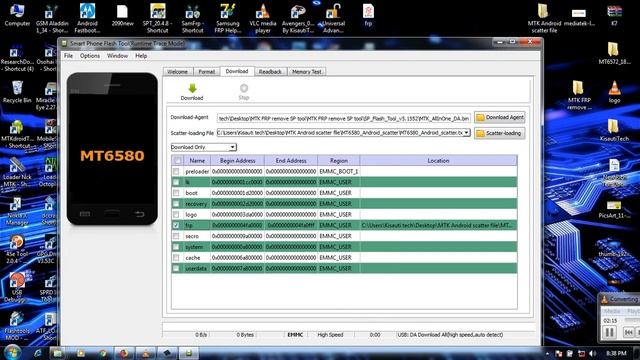
Task: Select the logo VLC file icon
Action: coord(614,92)
